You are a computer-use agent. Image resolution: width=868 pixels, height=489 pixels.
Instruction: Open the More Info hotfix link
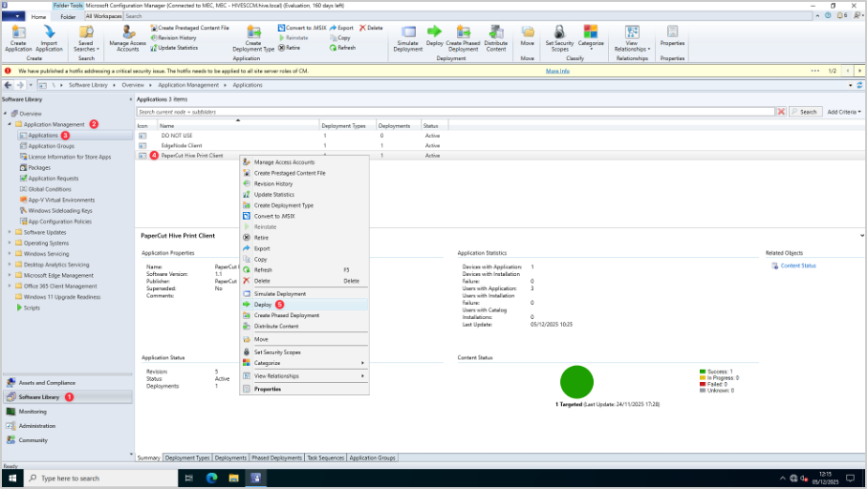(x=557, y=71)
